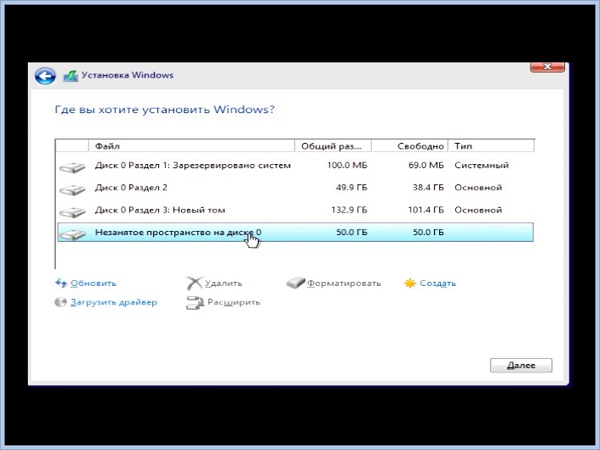Image resolution: width=600 pixels, height=450 pixels.
Task: Click the Создать link text
Action: pos(438,283)
